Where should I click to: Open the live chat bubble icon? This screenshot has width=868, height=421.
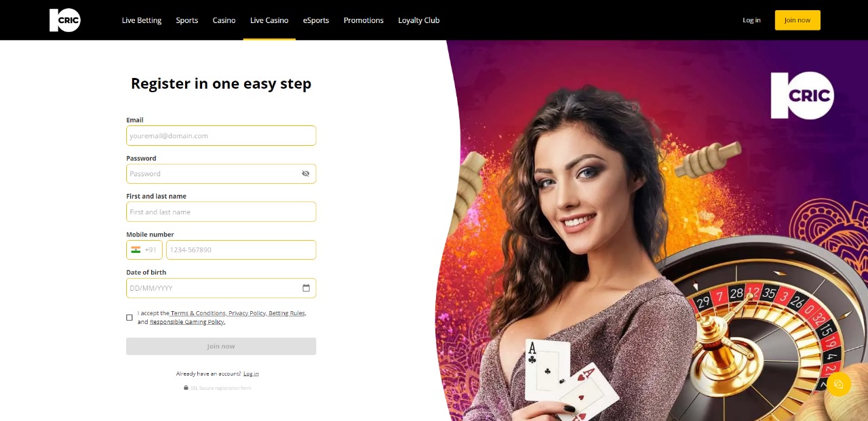click(839, 384)
